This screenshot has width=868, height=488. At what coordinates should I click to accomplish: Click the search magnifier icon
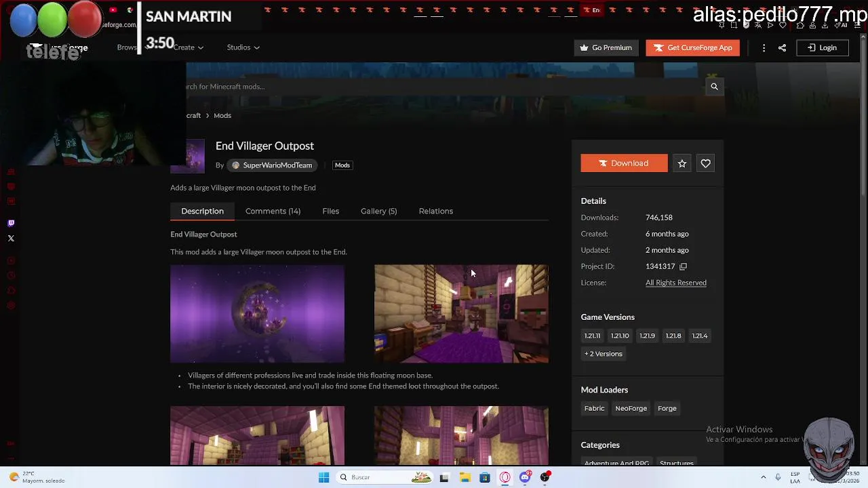pyautogui.click(x=714, y=86)
